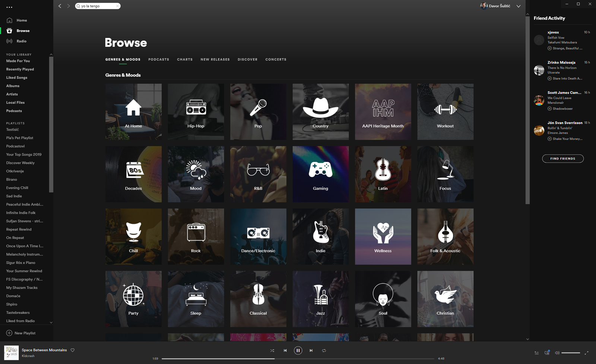Open the Mood genre tile

click(x=196, y=174)
